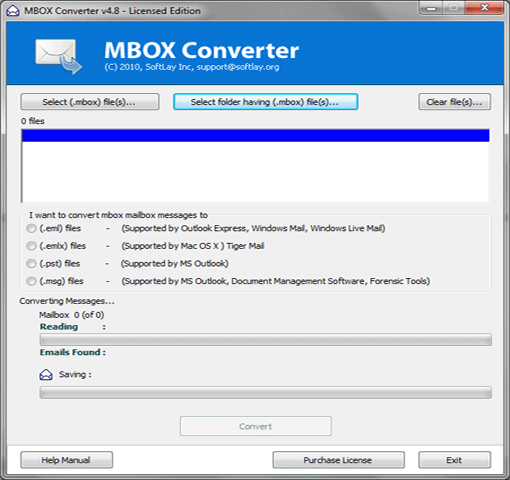Click the envelope icon beside Saving
Image resolution: width=510 pixels, height=480 pixels.
click(46, 375)
